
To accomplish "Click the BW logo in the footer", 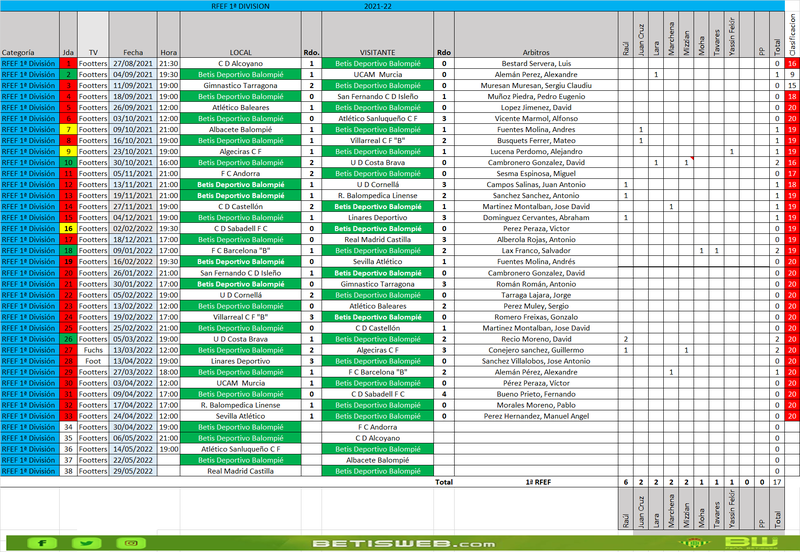I will pyautogui.click(x=752, y=542).
